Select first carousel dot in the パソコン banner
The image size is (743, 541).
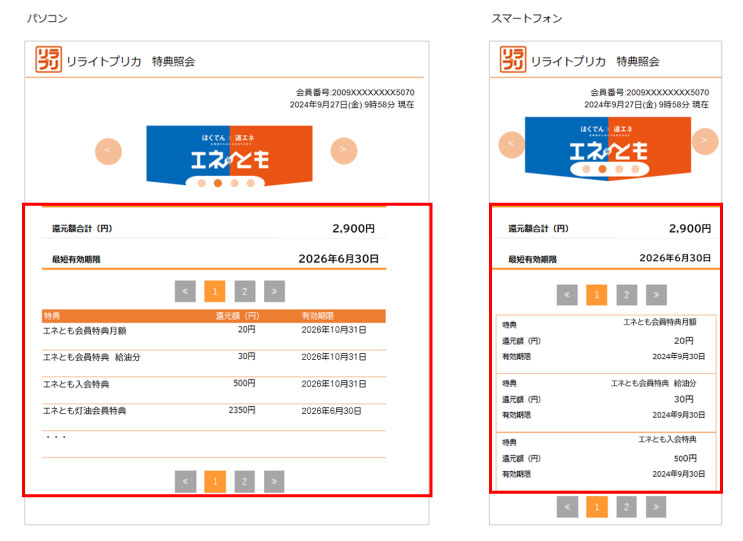(202, 183)
